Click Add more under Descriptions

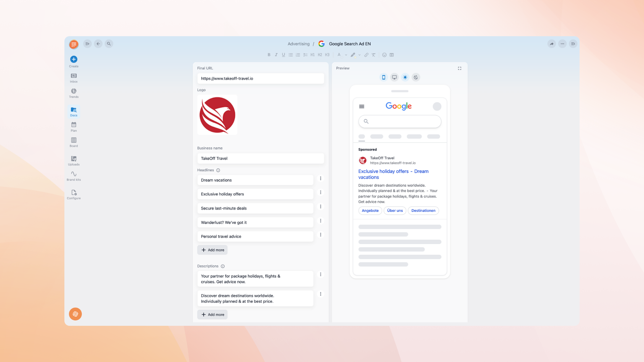212,315
